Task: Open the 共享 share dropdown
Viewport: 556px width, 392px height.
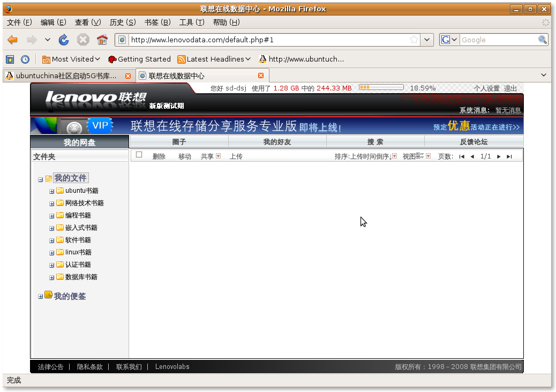Action: tap(219, 156)
